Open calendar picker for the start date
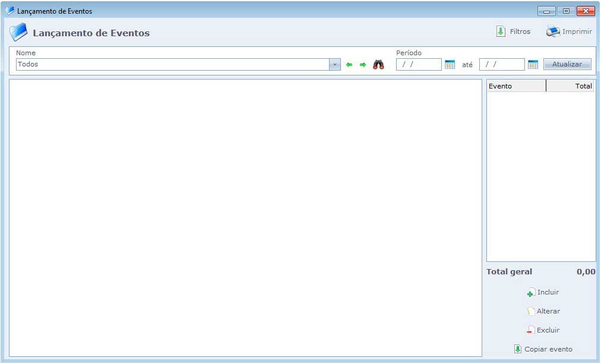Viewport: 601px width, 364px height. 450,65
